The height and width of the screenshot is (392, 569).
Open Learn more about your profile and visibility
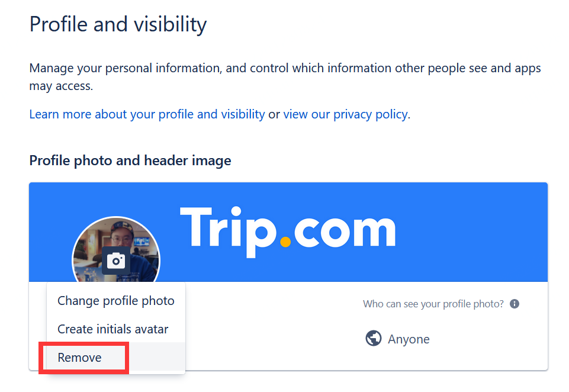click(146, 114)
